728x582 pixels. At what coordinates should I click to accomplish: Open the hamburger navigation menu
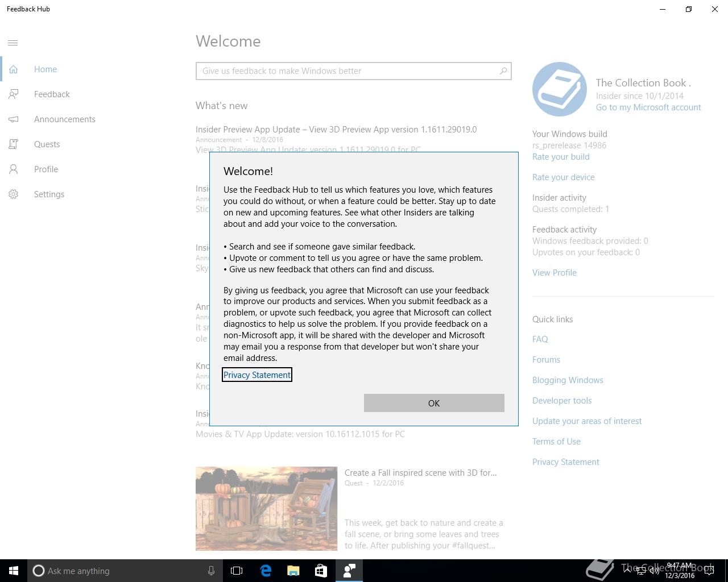(13, 43)
